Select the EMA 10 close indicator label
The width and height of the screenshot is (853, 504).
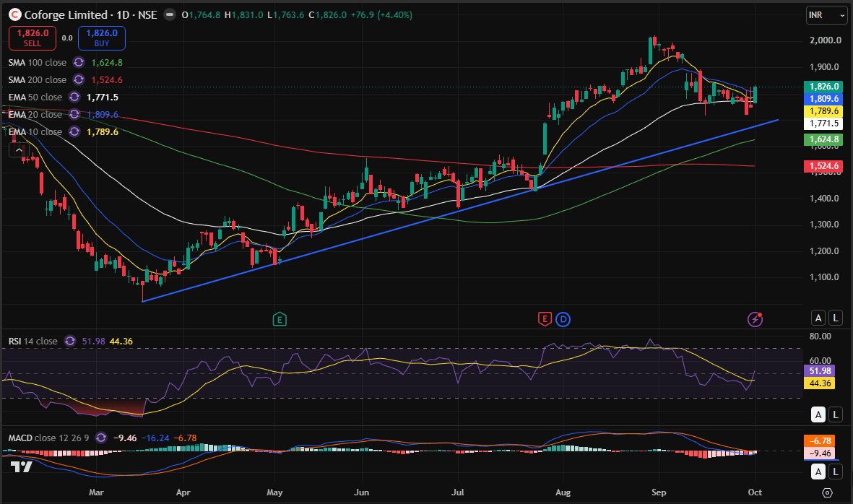(35, 132)
